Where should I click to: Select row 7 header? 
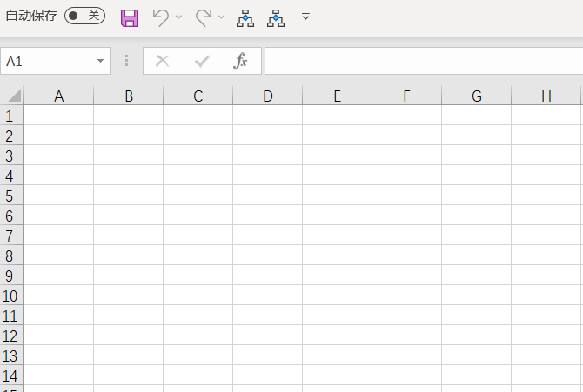coord(11,235)
